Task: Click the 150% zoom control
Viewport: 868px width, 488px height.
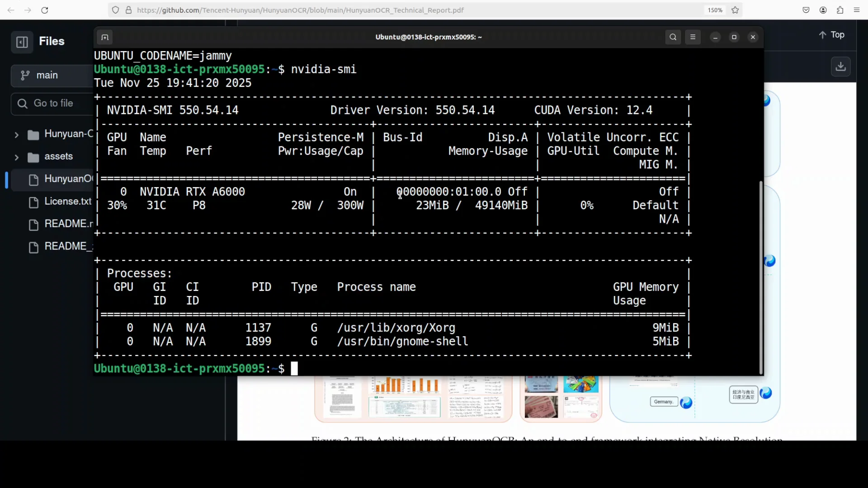Action: click(715, 10)
